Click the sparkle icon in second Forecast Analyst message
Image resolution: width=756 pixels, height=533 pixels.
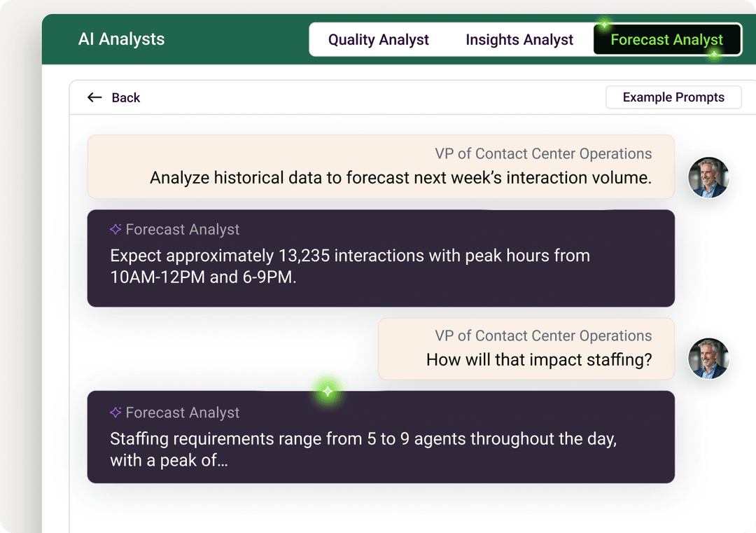click(115, 413)
